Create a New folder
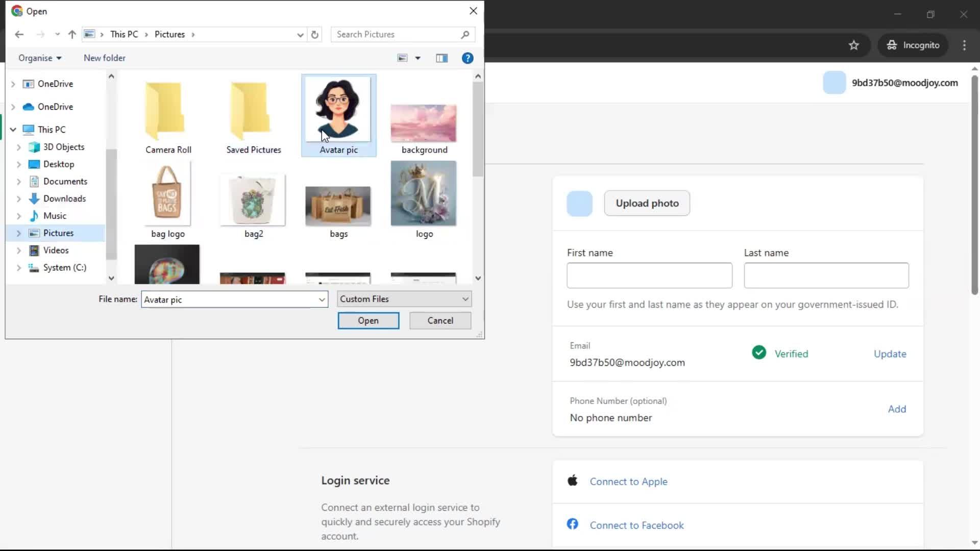Viewport: 980px width, 551px height. click(105, 58)
